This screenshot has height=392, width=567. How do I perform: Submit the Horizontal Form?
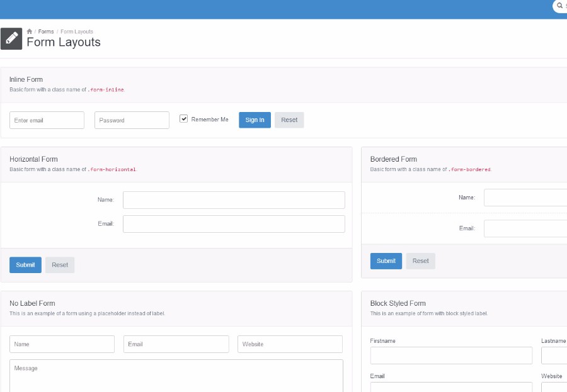coord(25,265)
